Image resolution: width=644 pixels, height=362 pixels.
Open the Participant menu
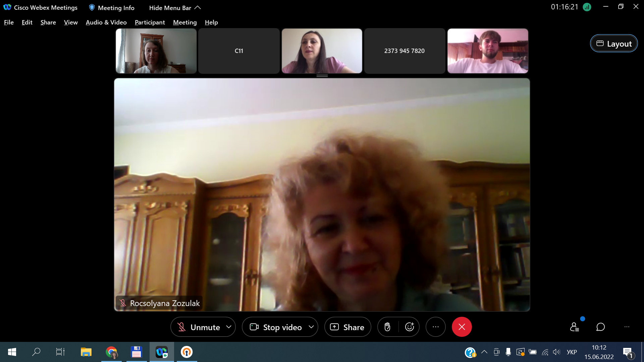[150, 22]
